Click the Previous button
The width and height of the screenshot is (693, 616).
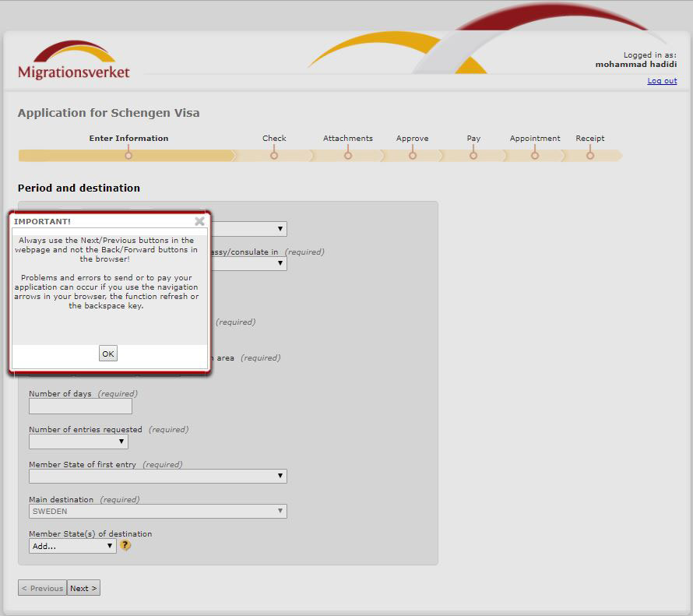click(x=42, y=588)
